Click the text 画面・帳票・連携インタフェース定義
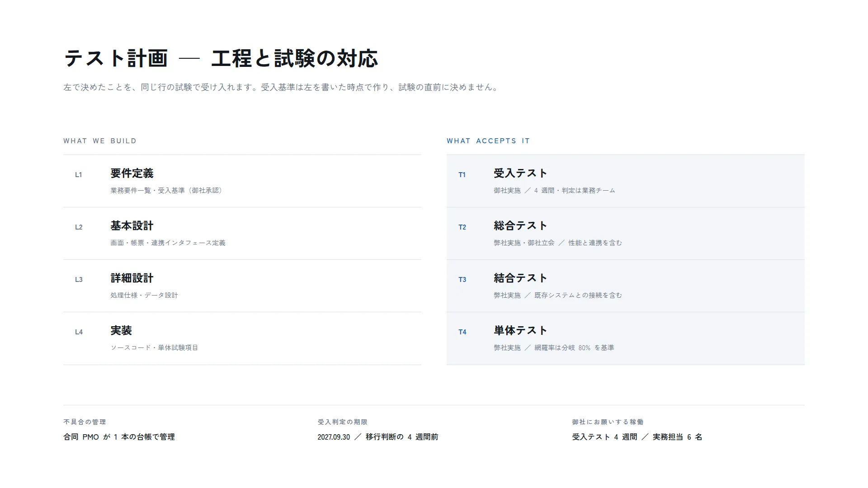Image resolution: width=868 pixels, height=488 pixels. pos(168,243)
